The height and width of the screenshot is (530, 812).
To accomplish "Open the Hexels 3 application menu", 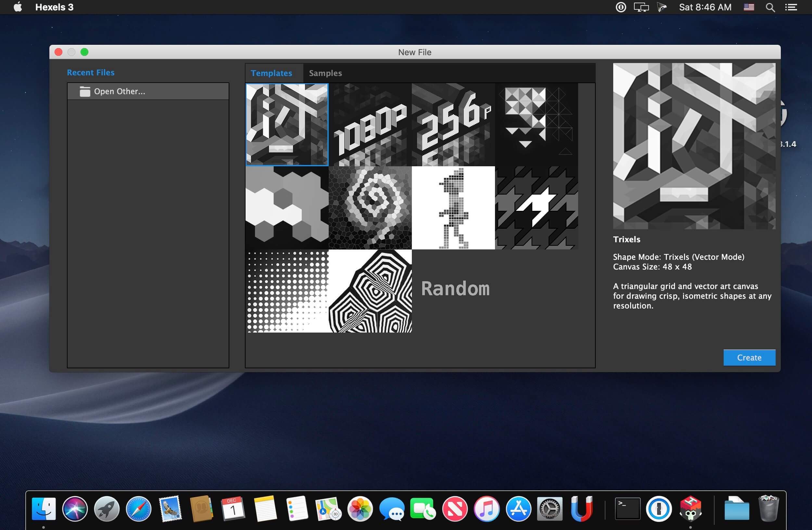I will (x=54, y=7).
